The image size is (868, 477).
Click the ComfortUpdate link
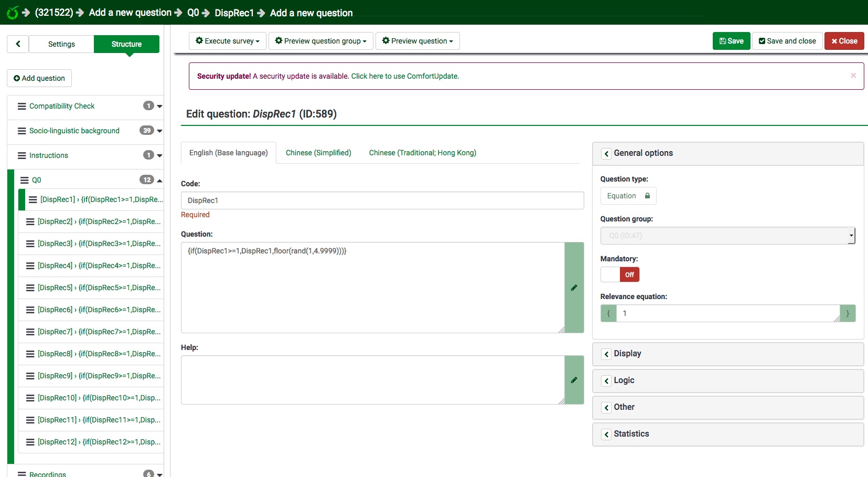coord(404,76)
